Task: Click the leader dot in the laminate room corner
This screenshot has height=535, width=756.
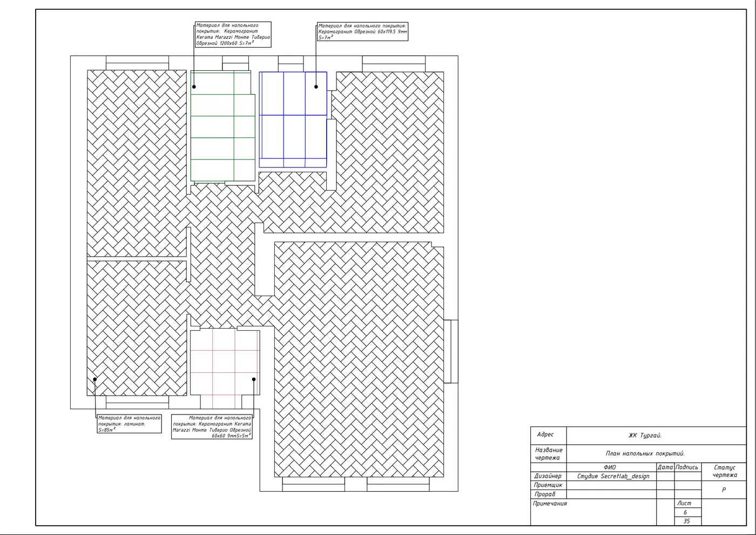Action: (95, 379)
